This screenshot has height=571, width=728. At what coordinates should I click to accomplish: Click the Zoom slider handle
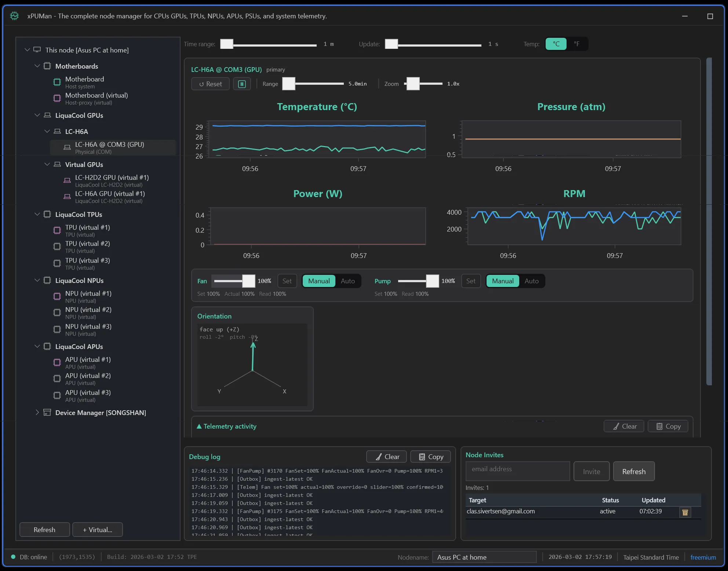coord(413,84)
